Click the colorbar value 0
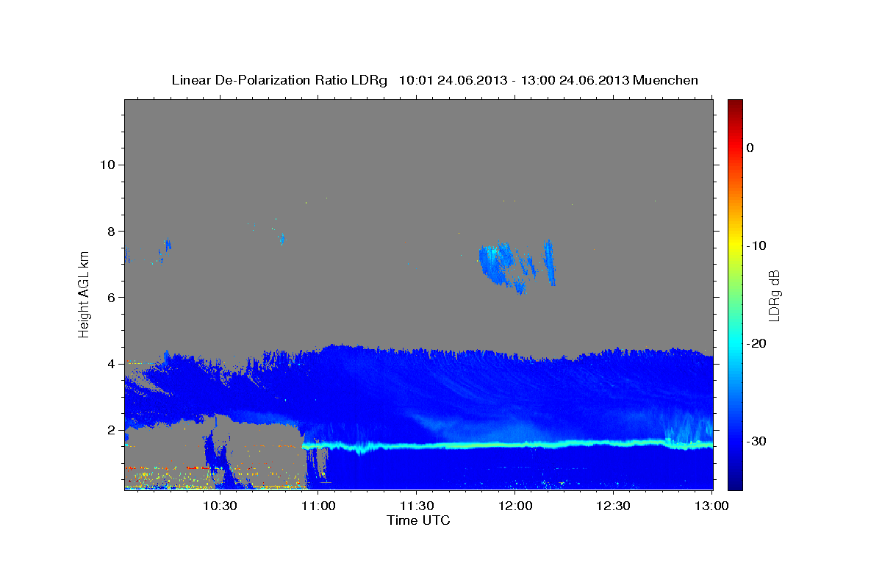882x588 pixels. click(x=750, y=148)
